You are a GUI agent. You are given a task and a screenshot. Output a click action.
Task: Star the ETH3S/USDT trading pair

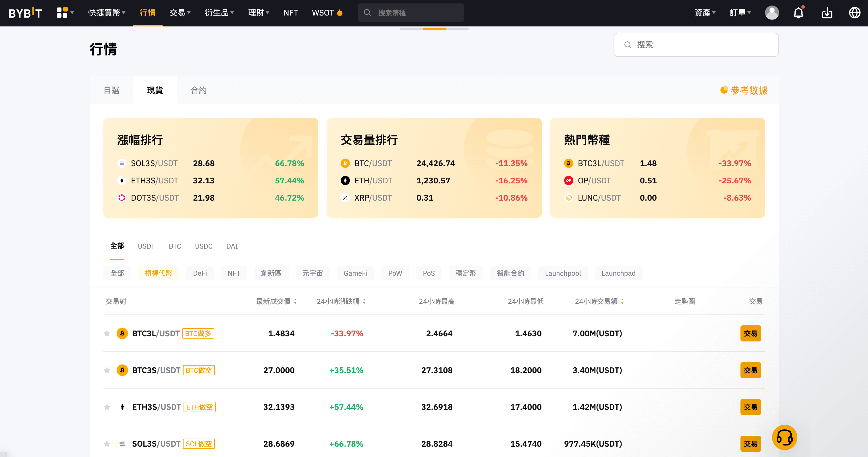pyautogui.click(x=107, y=407)
